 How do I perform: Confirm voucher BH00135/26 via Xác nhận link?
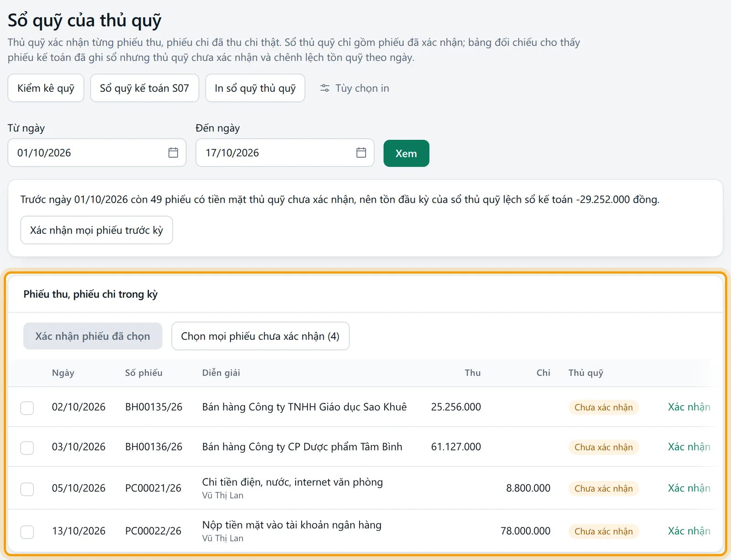(689, 407)
